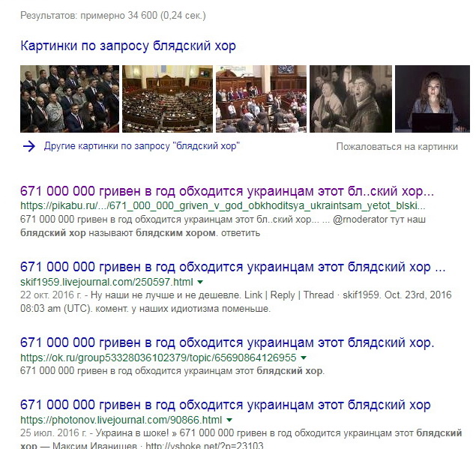Screen dimensions: 476x449
Task: Click the photonov.livejournal.com/90866.html URL
Action: 121,420
